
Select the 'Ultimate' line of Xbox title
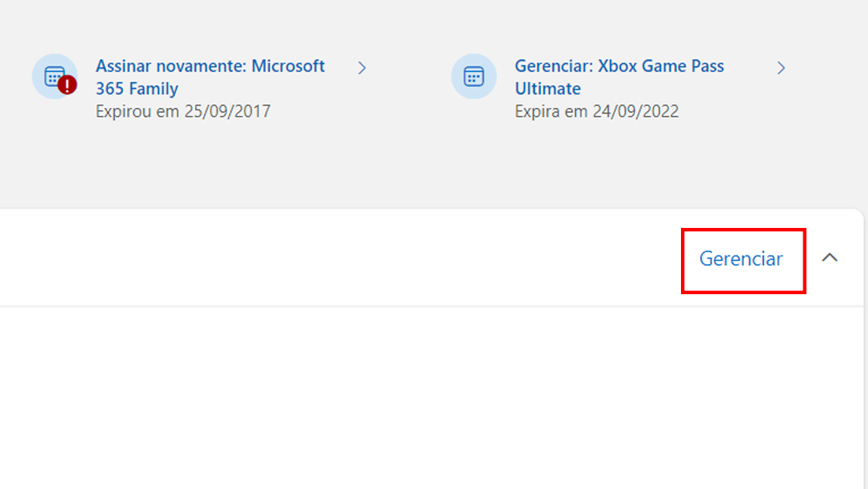coord(548,88)
